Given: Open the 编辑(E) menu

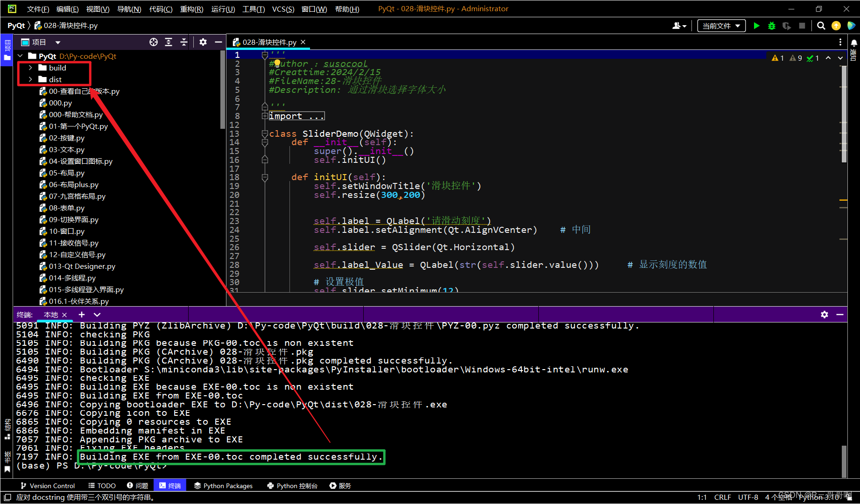Looking at the screenshot, I should (67, 9).
